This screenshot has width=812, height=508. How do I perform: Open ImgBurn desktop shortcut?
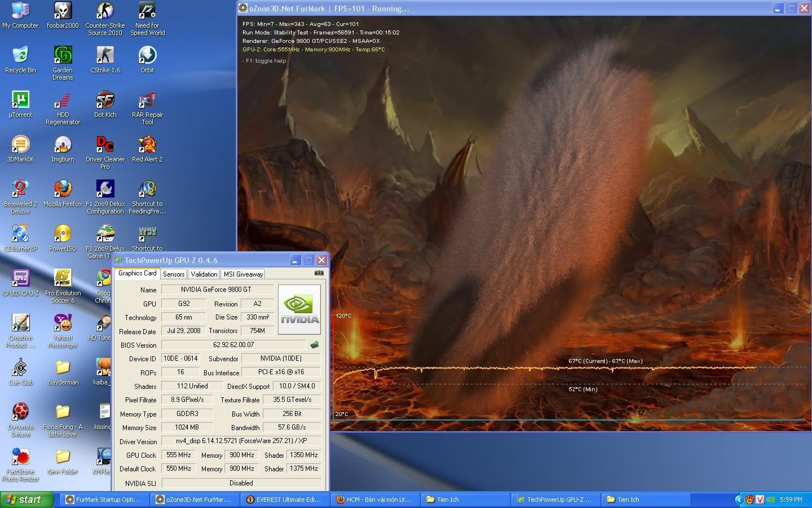63,149
